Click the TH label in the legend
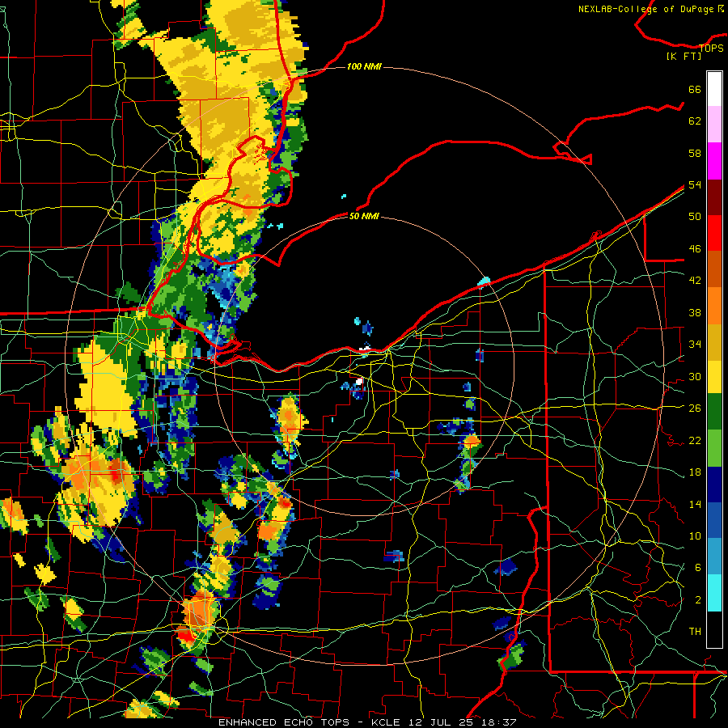The height and width of the screenshot is (728, 728). tap(695, 632)
